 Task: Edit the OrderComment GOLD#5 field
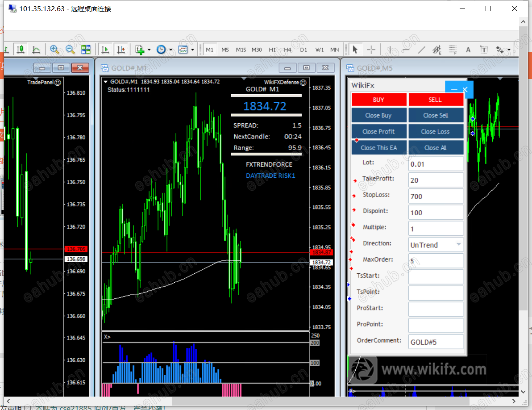(x=436, y=342)
